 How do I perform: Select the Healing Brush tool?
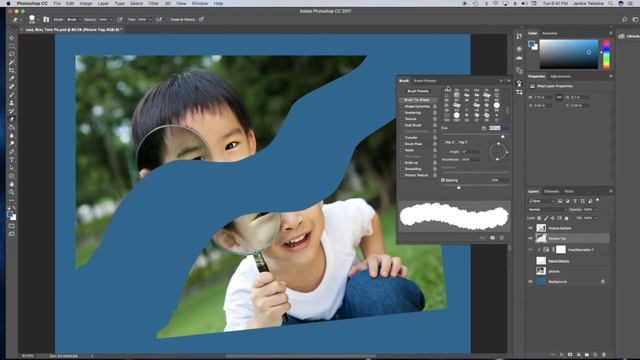[11, 87]
